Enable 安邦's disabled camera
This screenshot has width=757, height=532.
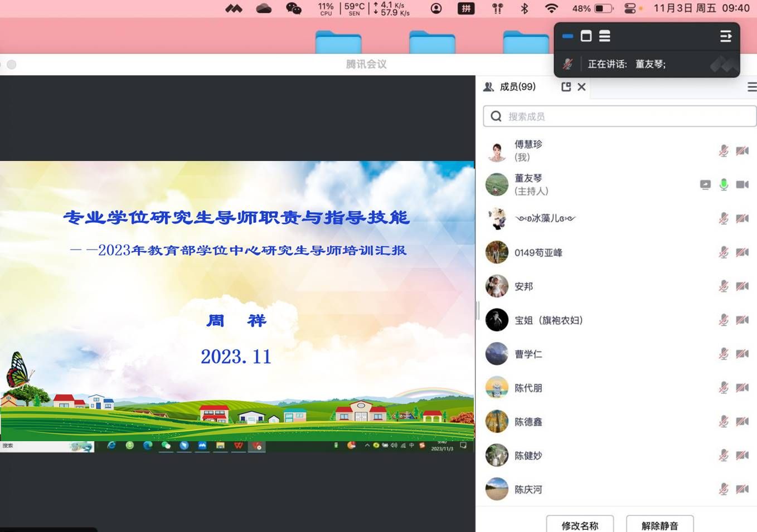coord(742,286)
